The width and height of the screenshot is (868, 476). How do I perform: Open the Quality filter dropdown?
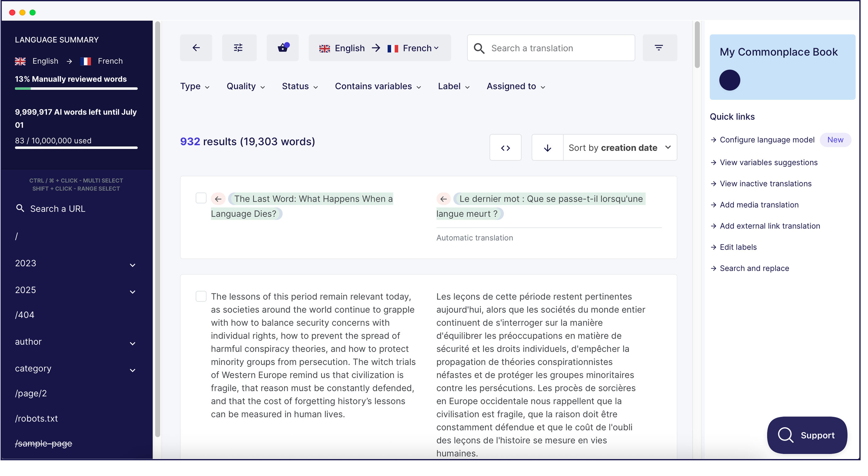click(x=245, y=86)
